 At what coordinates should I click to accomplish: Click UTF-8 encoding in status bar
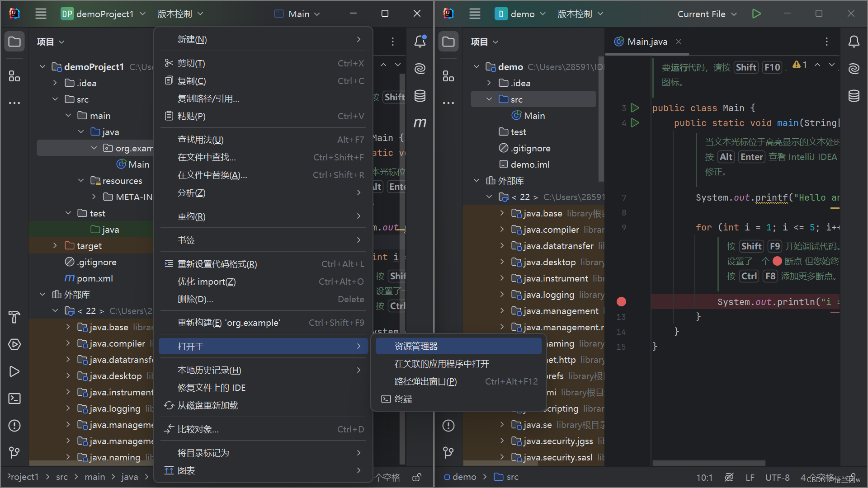tap(778, 478)
